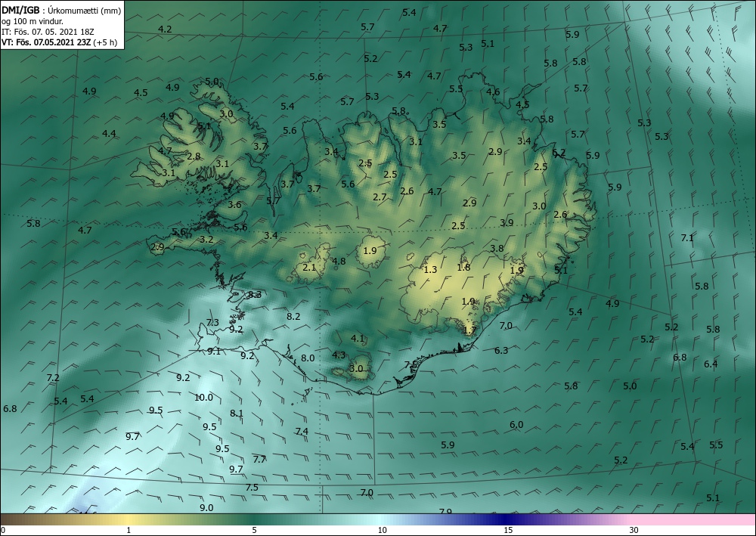Click the 2.8 value in the Westfjords
The height and width of the screenshot is (536, 756).
pyautogui.click(x=194, y=156)
